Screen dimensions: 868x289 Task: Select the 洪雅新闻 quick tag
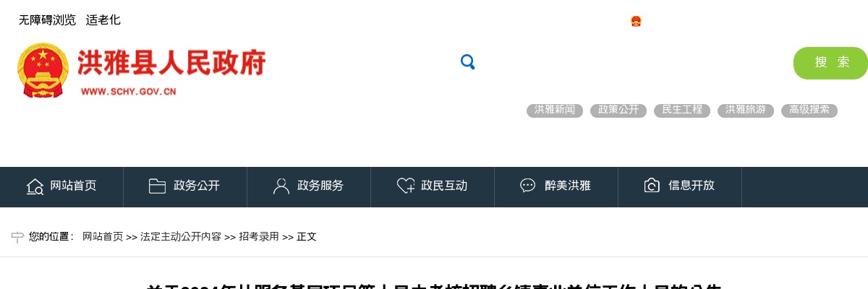(x=555, y=111)
